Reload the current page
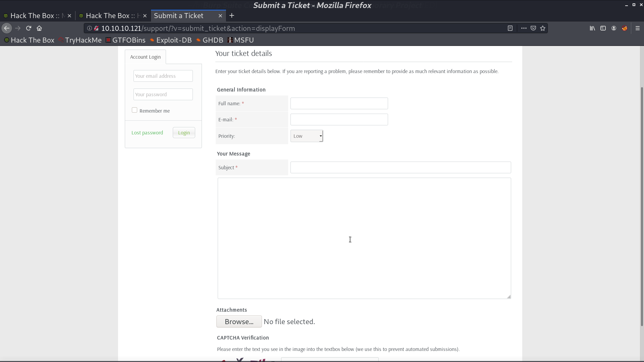The image size is (644, 362). 29,28
